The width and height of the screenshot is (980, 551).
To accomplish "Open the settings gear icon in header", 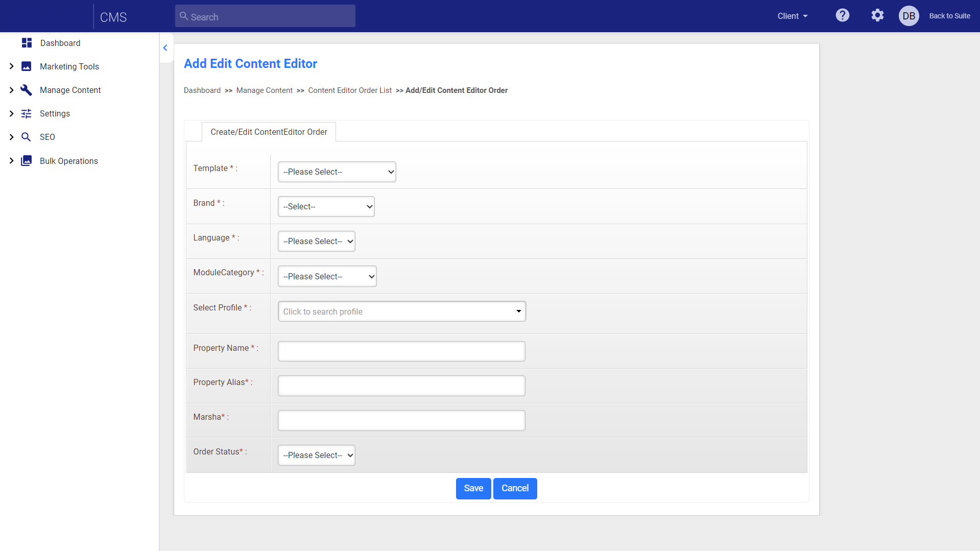I will [877, 15].
